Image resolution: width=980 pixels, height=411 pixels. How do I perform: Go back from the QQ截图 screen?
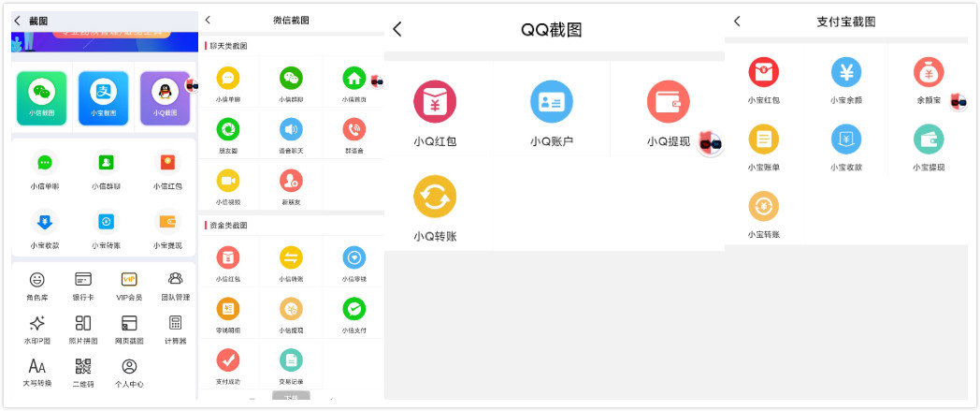pyautogui.click(x=397, y=29)
